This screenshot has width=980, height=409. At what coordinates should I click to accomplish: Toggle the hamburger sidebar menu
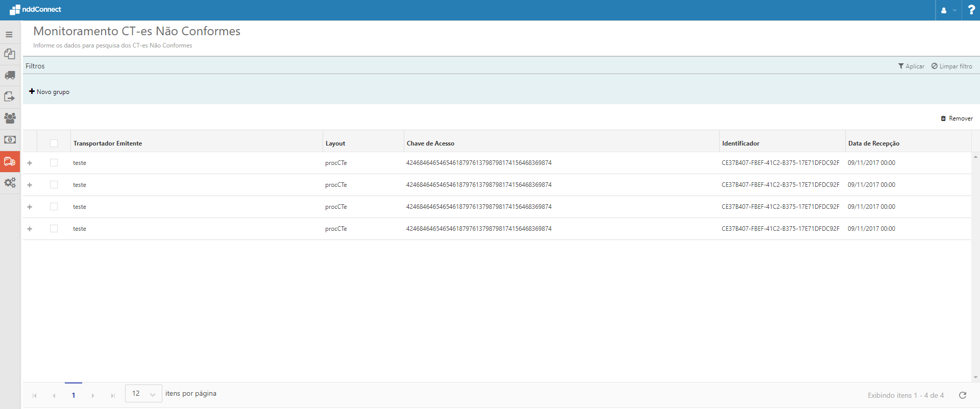pyautogui.click(x=9, y=35)
